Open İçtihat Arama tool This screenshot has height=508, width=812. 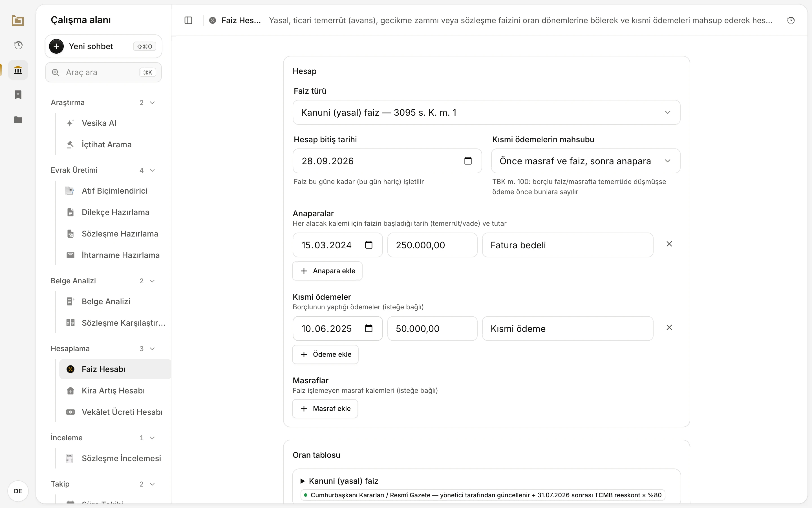115,144
